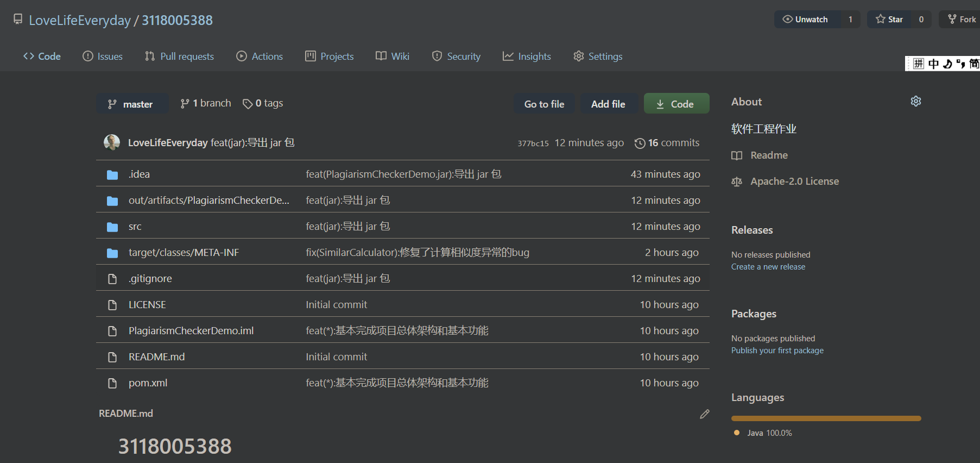This screenshot has width=980, height=463.
Task: Click the Java language progress bar
Action: [826, 418]
